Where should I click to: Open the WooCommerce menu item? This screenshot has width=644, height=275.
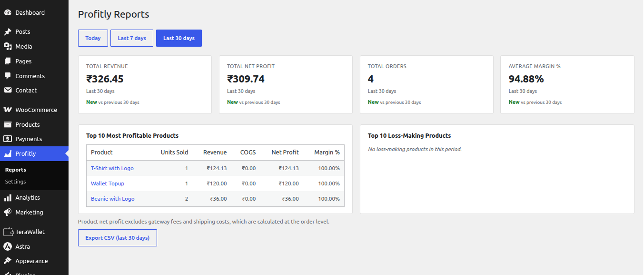pyautogui.click(x=34, y=110)
